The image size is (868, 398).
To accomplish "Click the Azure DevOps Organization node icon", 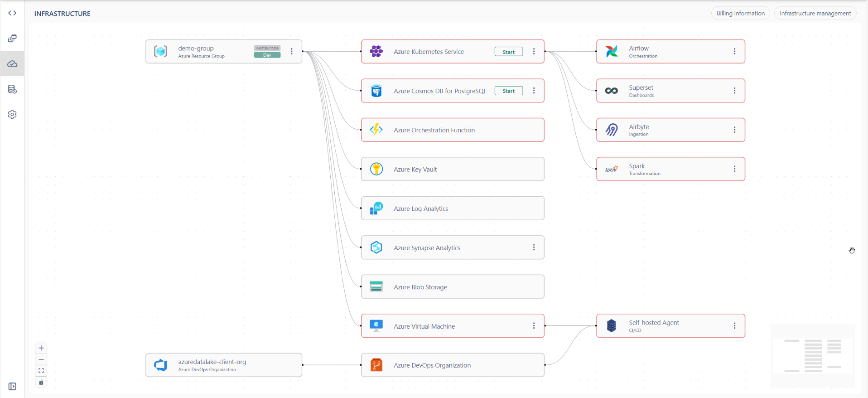I will coord(376,365).
